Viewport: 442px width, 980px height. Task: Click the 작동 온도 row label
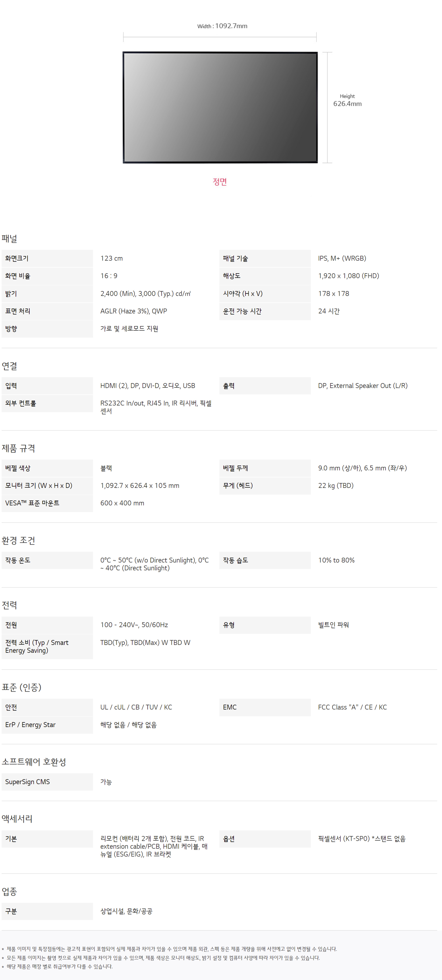[x=47, y=560]
